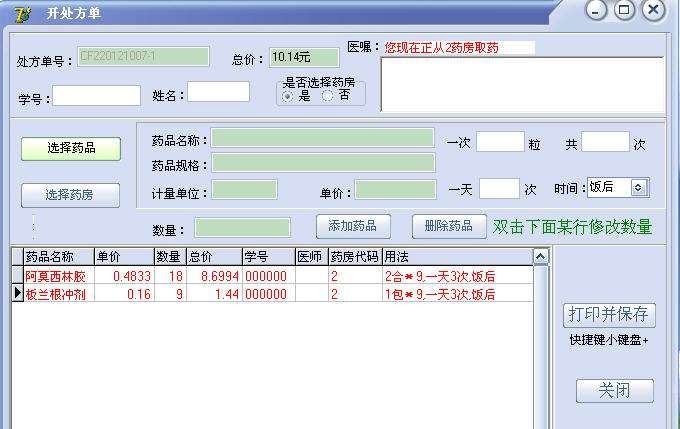Maximize the 开处方单 window

point(624,10)
